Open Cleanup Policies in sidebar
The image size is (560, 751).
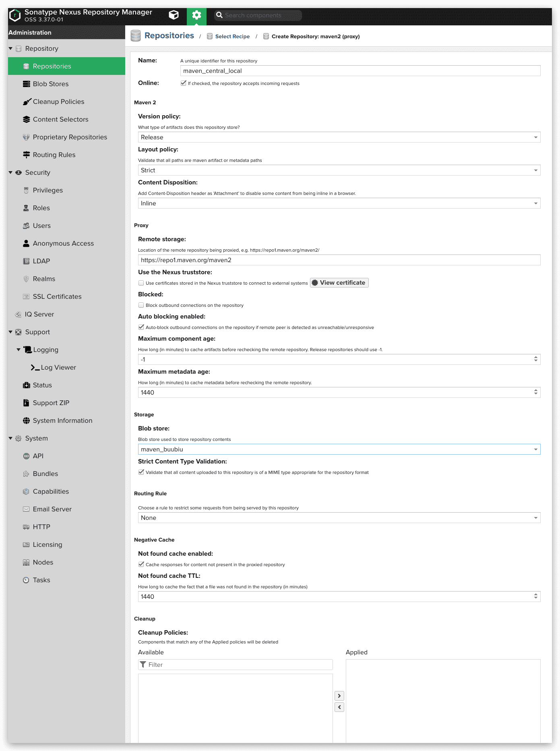(x=58, y=101)
